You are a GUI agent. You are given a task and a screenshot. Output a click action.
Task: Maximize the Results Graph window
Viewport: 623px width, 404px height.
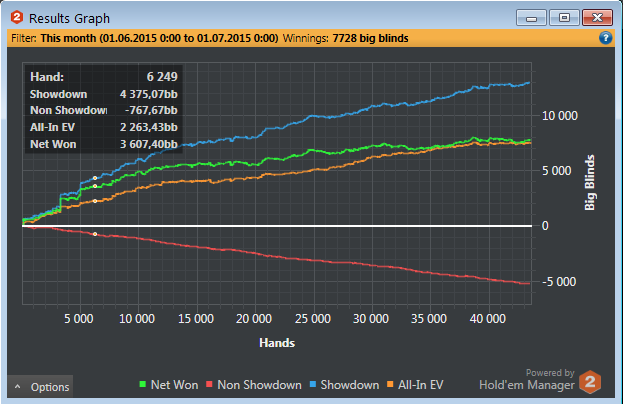564,18
